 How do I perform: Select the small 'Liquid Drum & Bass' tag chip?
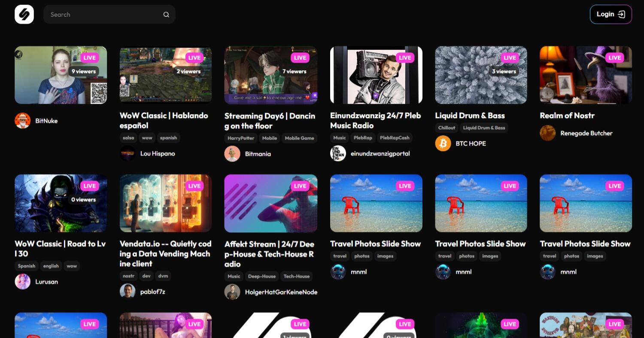tap(484, 128)
